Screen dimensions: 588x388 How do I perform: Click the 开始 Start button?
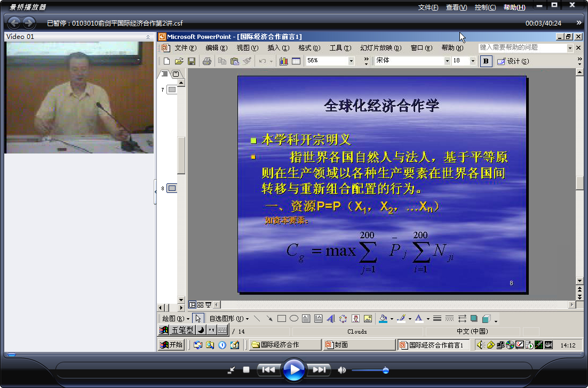pos(171,344)
